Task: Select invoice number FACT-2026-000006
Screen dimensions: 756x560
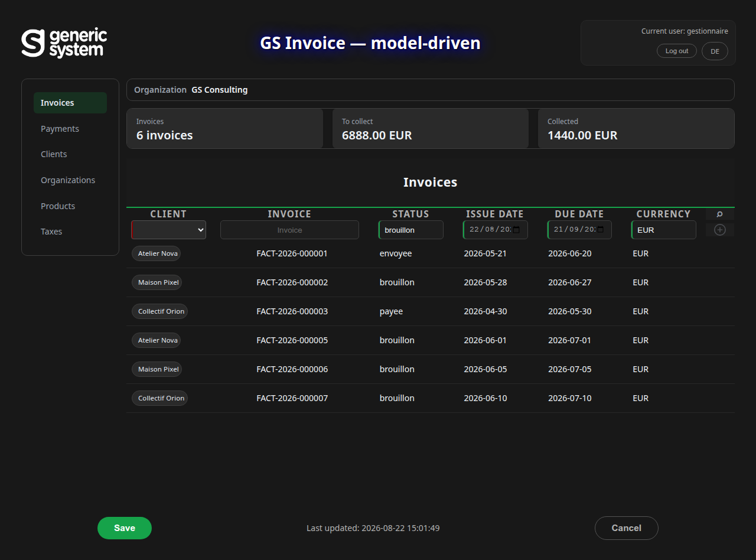Action: (x=292, y=369)
